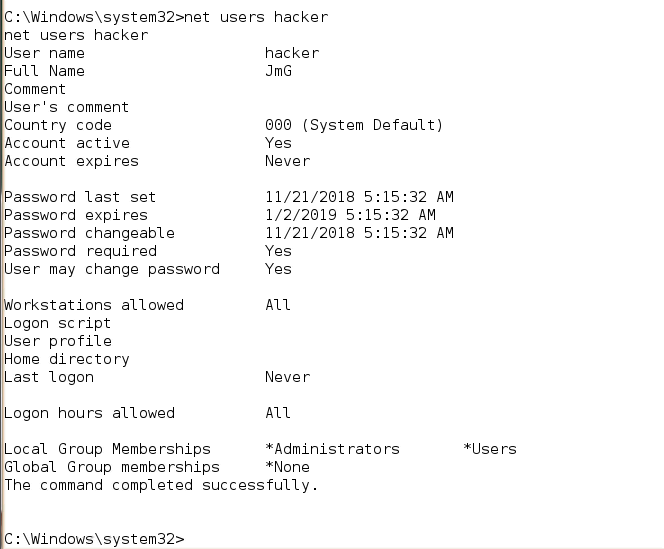This screenshot has width=664, height=549.
Task: Click the '000 (System Default)' country code
Action: (x=353, y=125)
